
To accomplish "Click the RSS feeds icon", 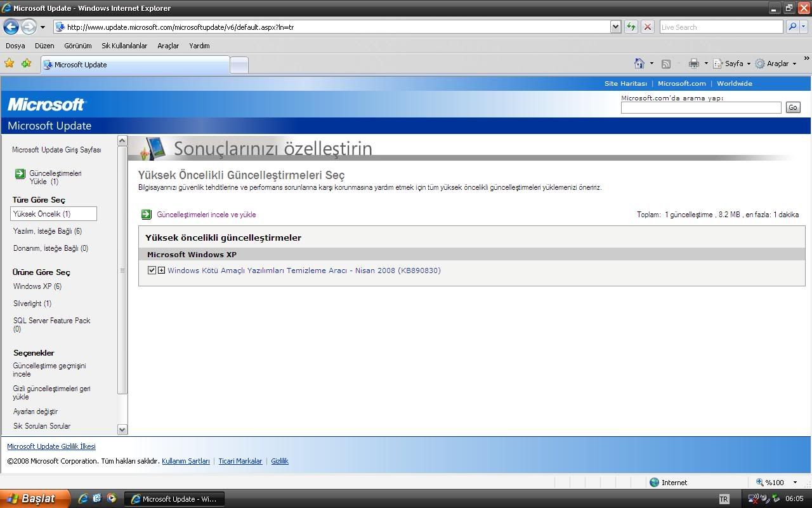I will (666, 63).
